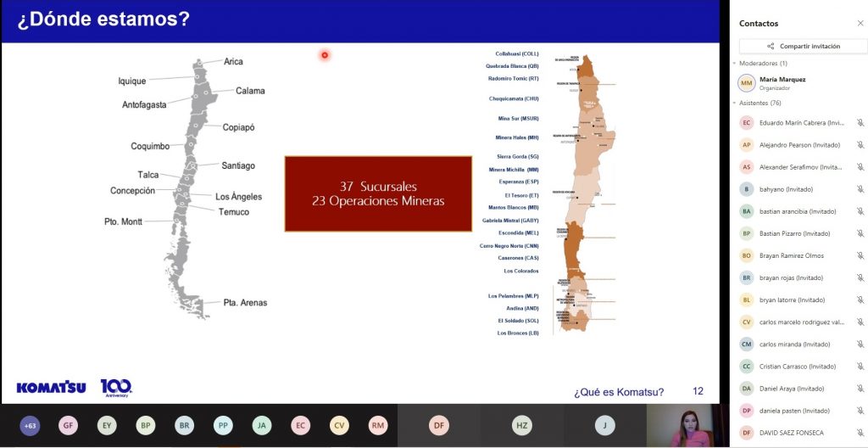The image size is (868, 448).
Task: Select attendee bryan latorre (Invitado) name
Action: pyautogui.click(x=793, y=300)
